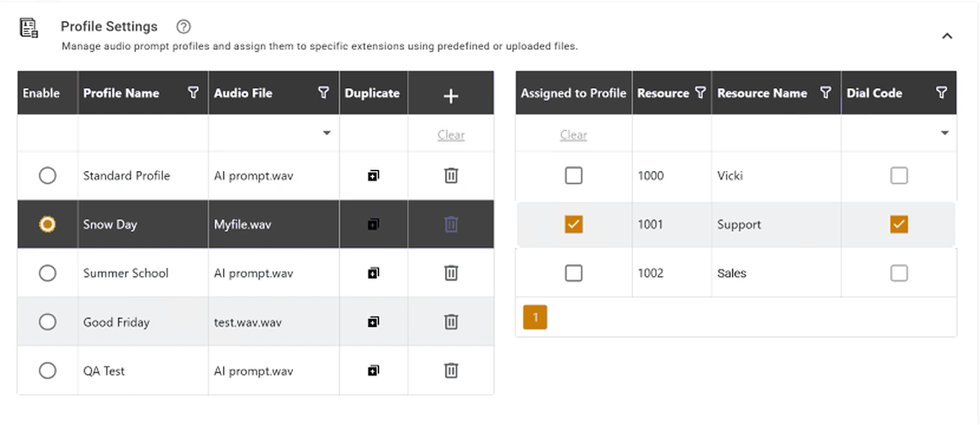Image resolution: width=980 pixels, height=425 pixels.
Task: Click the Resource Name filter input field
Action: click(776, 134)
